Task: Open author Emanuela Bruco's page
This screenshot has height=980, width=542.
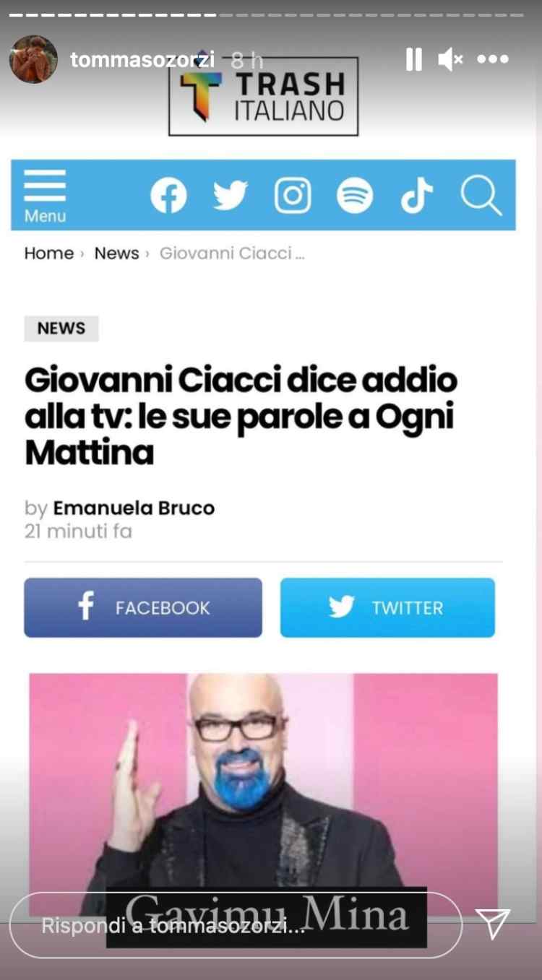Action: point(134,508)
